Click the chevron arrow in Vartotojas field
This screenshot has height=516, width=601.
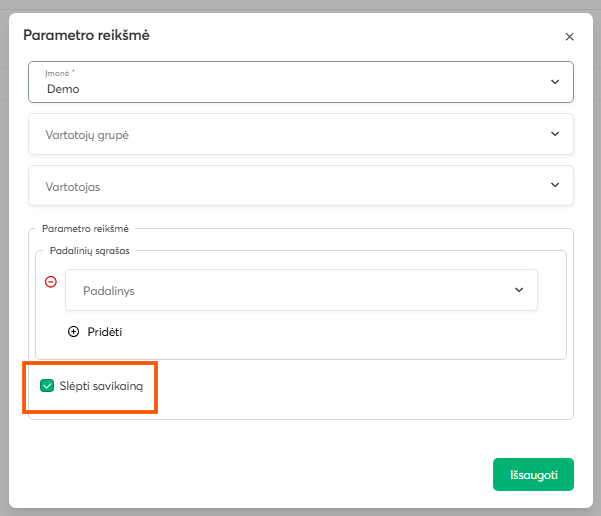tap(555, 185)
